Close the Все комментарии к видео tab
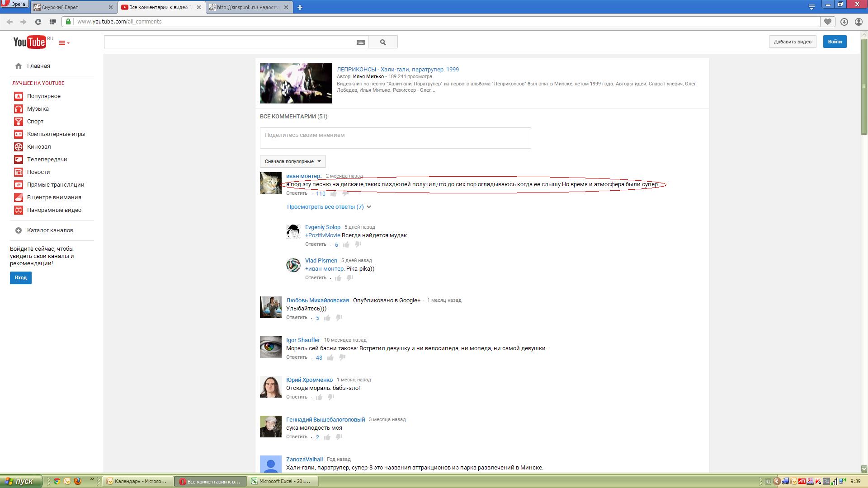Screen dimensions: 868x488 [198, 7]
